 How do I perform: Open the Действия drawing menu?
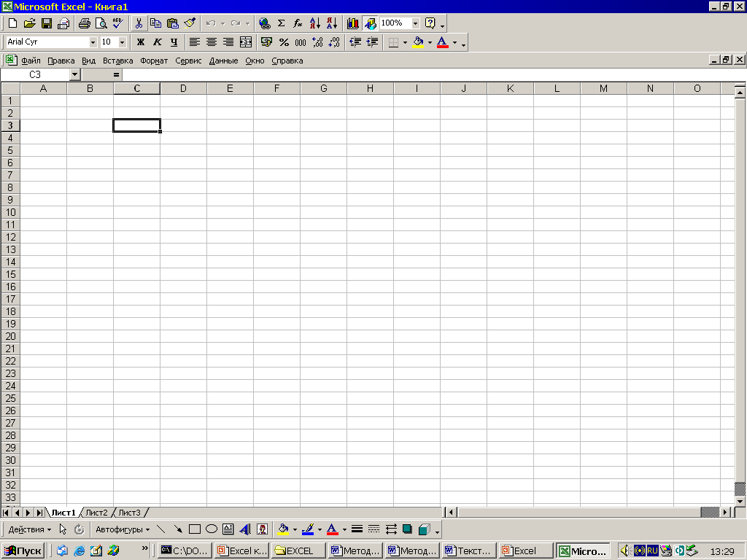point(29,529)
